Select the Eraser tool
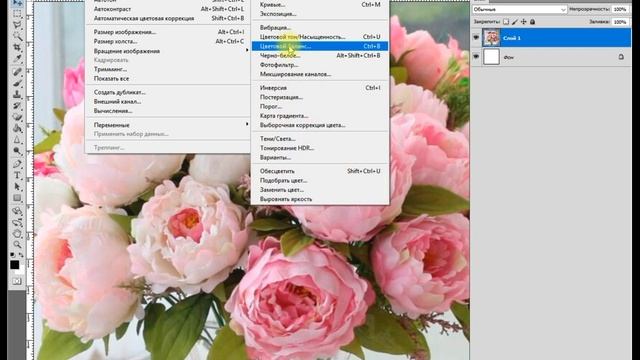 click(17, 118)
